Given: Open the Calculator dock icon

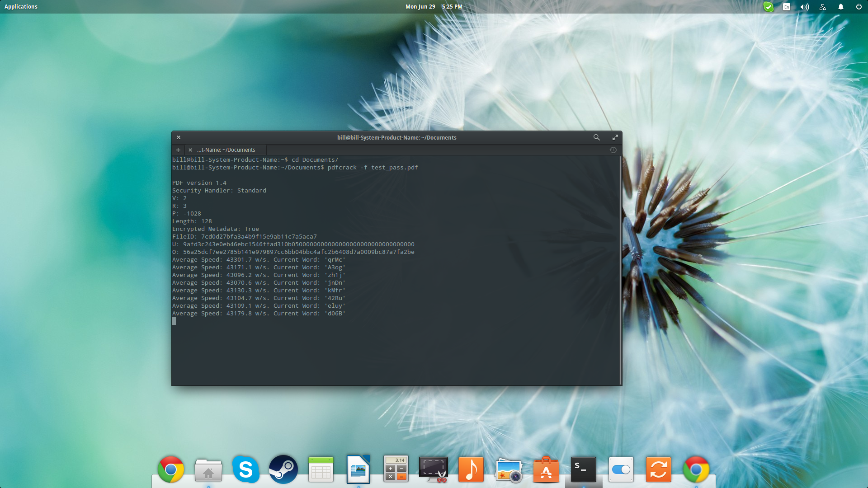Looking at the screenshot, I should coord(396,469).
